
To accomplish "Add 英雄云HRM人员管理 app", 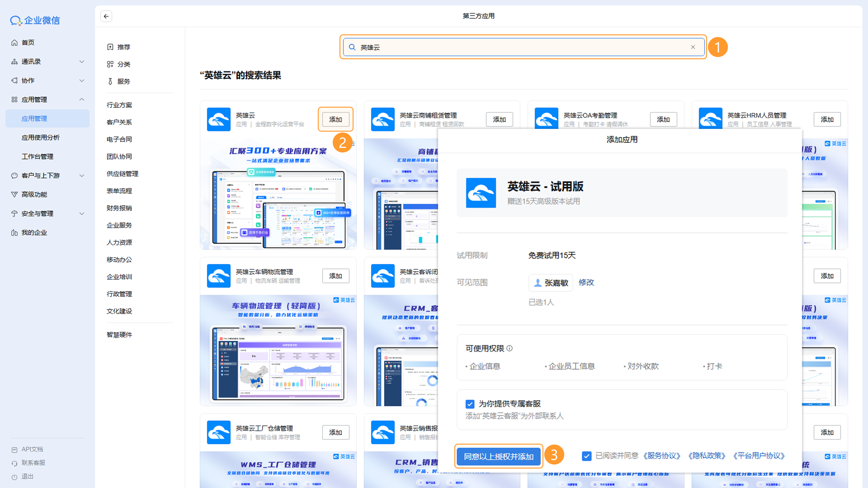I will (827, 119).
